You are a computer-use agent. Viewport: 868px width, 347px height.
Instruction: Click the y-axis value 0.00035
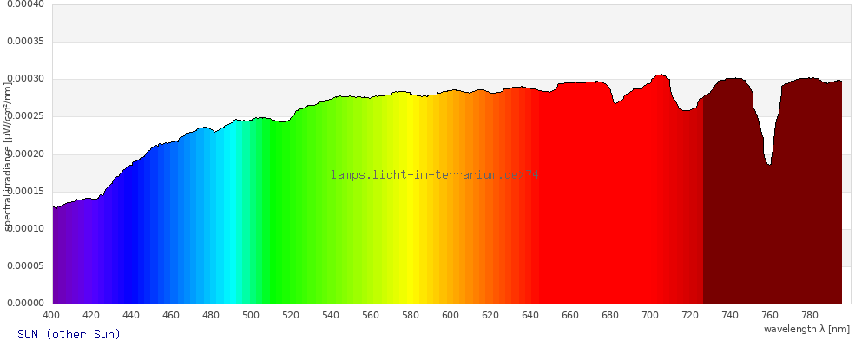(x=25, y=42)
